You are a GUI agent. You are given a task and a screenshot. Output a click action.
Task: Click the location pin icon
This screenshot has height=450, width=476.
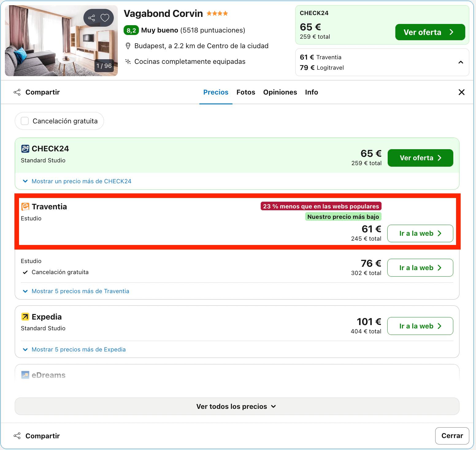click(128, 46)
